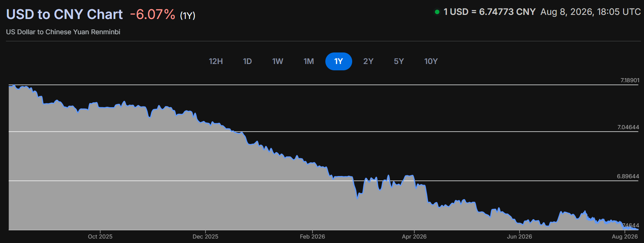Switch to the 1M range tab
The height and width of the screenshot is (243, 644).
tap(309, 61)
